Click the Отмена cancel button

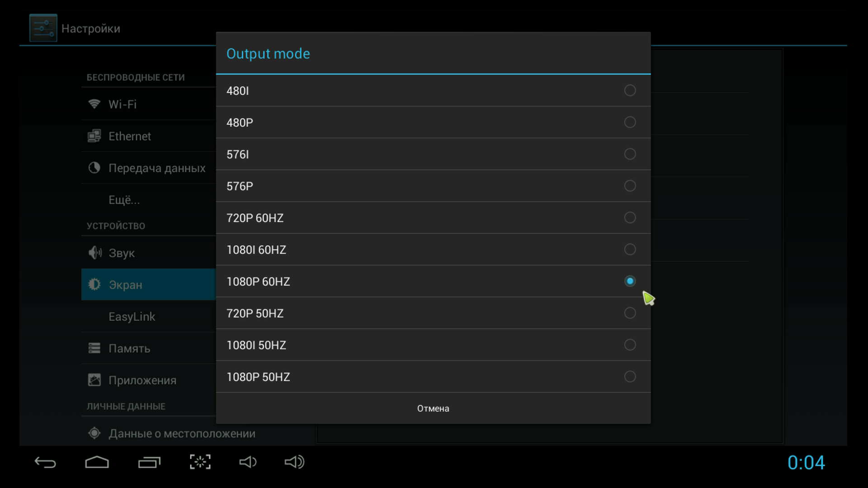pyautogui.click(x=433, y=408)
